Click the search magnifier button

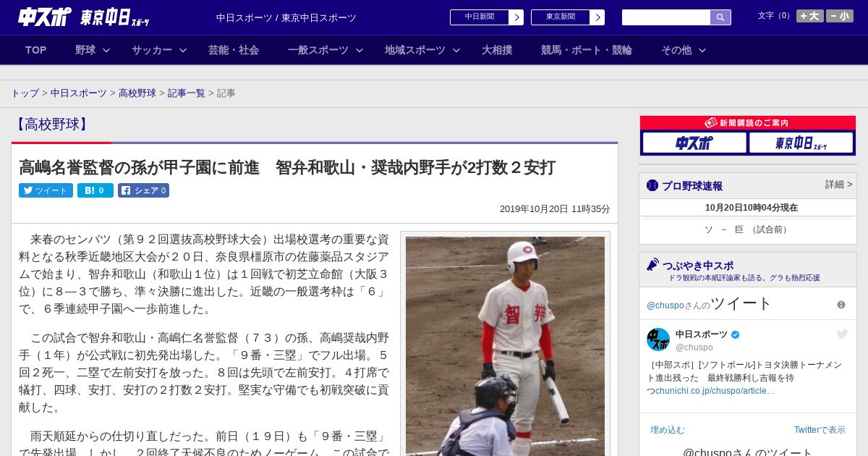pos(720,17)
